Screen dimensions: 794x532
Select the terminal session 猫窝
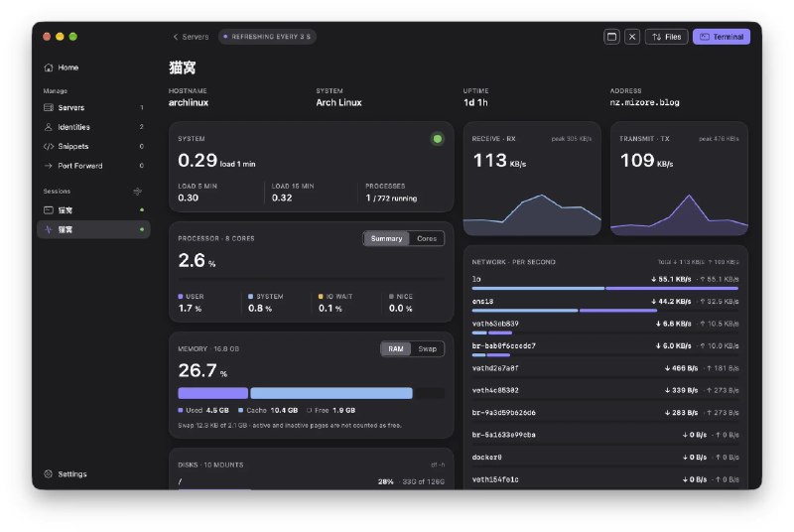coord(93,210)
